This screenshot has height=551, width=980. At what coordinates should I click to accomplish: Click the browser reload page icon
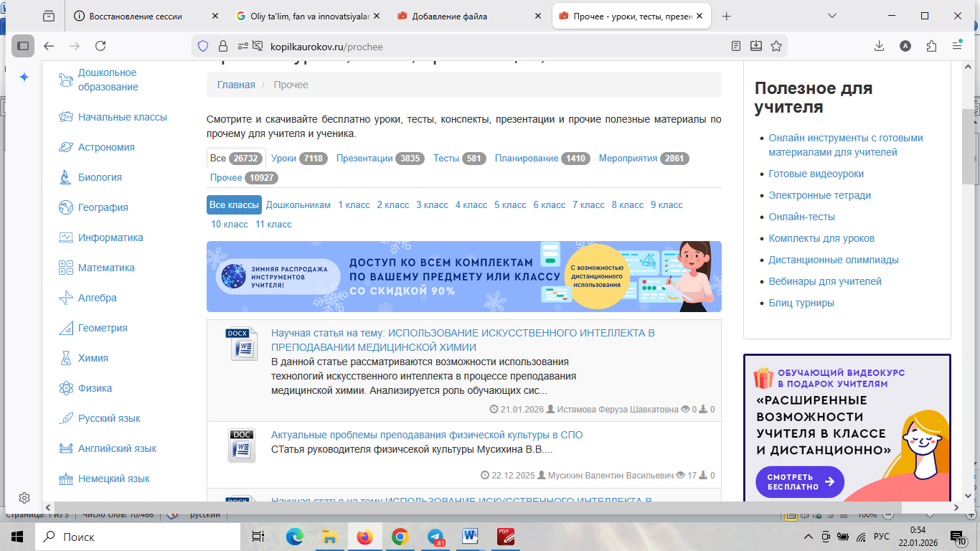(x=100, y=46)
